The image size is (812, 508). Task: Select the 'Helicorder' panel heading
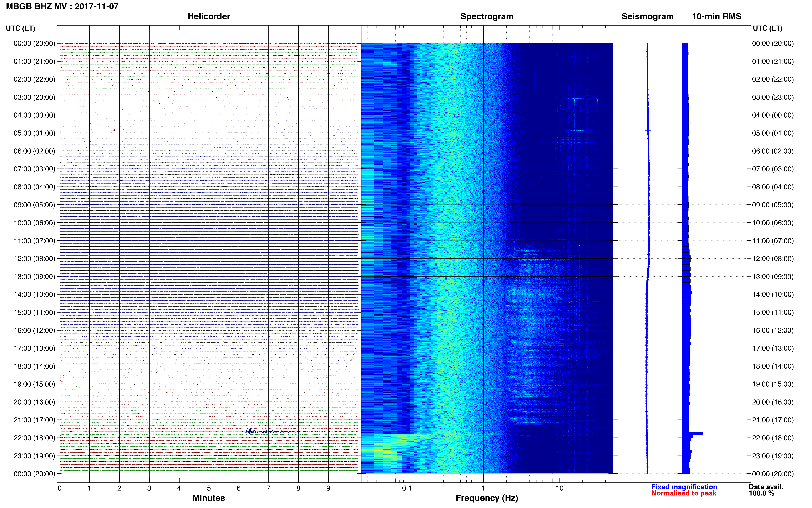[208, 16]
